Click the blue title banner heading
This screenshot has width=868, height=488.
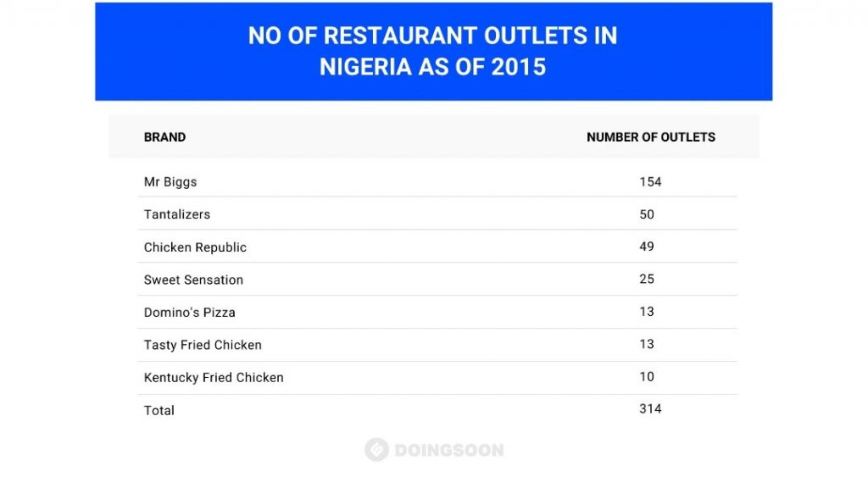[x=433, y=51]
